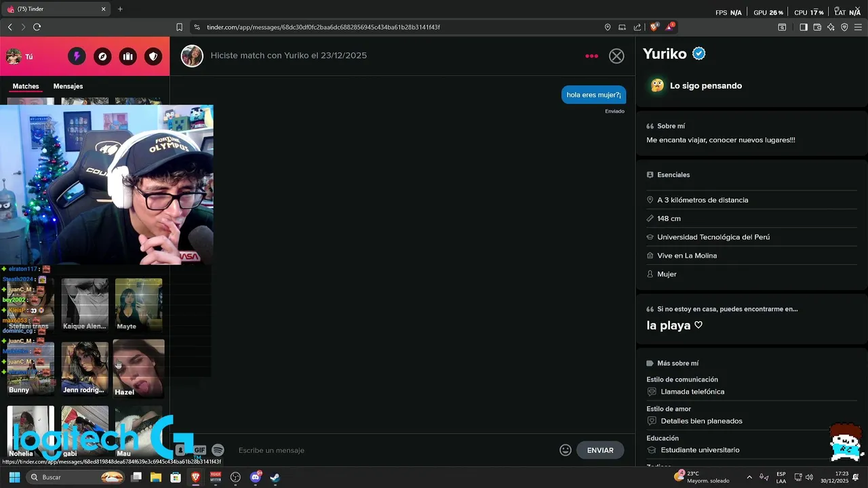Viewport: 868px width, 488px height.
Task: Click the location permission pin in the address bar
Action: [608, 27]
